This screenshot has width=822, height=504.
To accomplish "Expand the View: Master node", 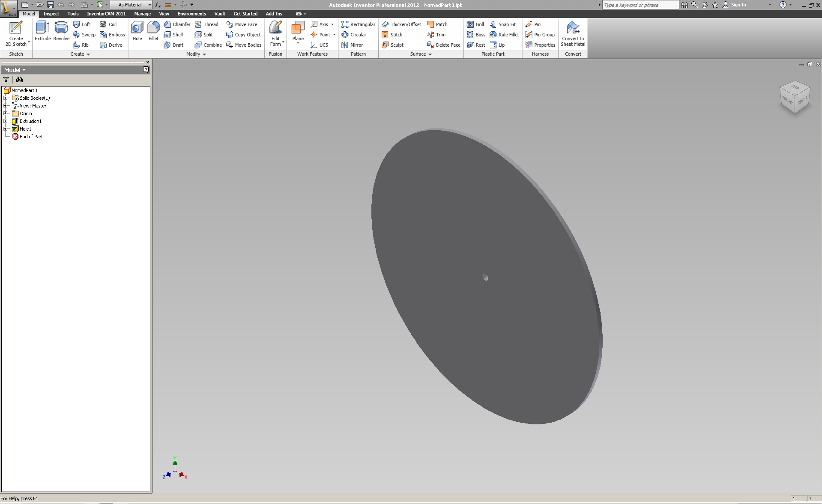I will pos(6,106).
